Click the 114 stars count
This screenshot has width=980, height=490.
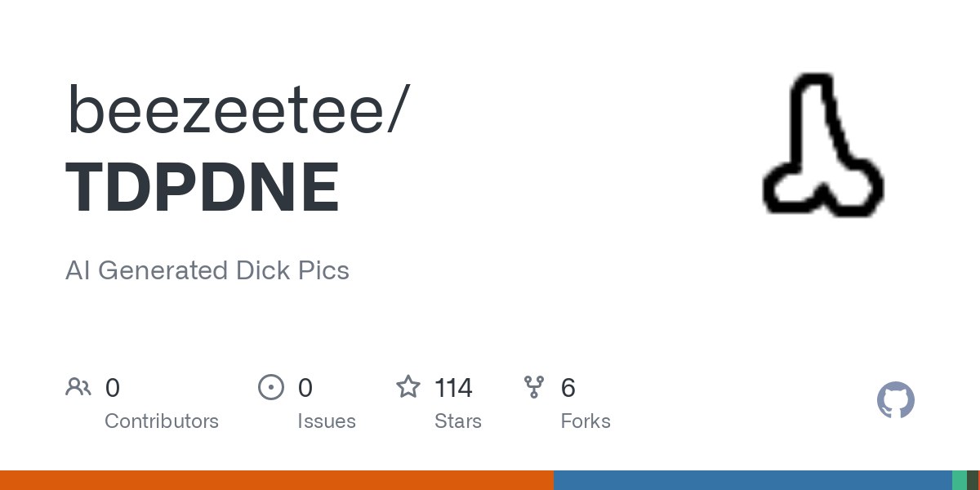453,387
